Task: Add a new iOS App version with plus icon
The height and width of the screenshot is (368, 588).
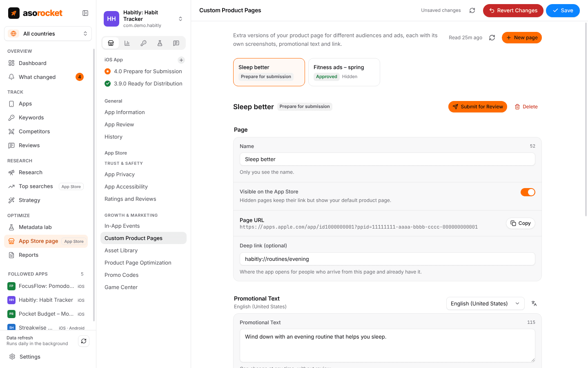Action: tap(181, 60)
